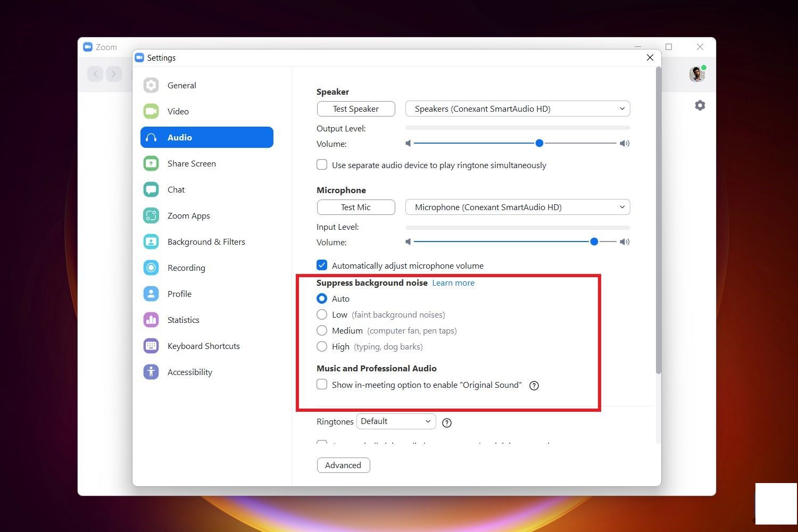Open the Speaker device dropdown
The width and height of the screenshot is (798, 532).
[x=518, y=109]
